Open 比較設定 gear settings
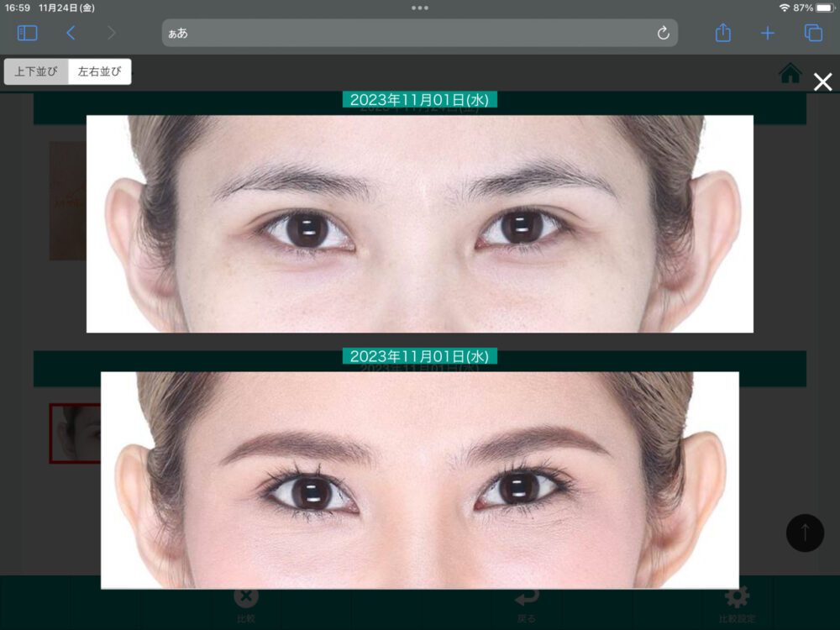The image size is (840, 630). point(737,603)
